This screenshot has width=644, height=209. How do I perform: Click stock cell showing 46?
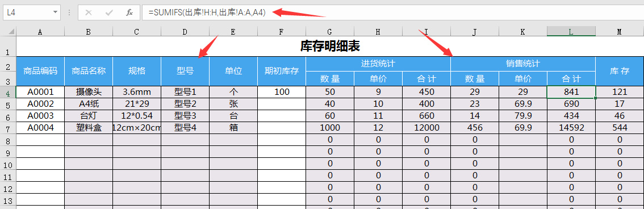[620, 116]
